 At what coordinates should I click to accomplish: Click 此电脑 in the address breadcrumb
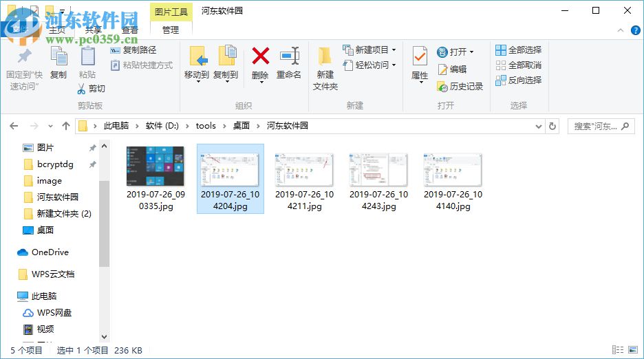[116, 126]
